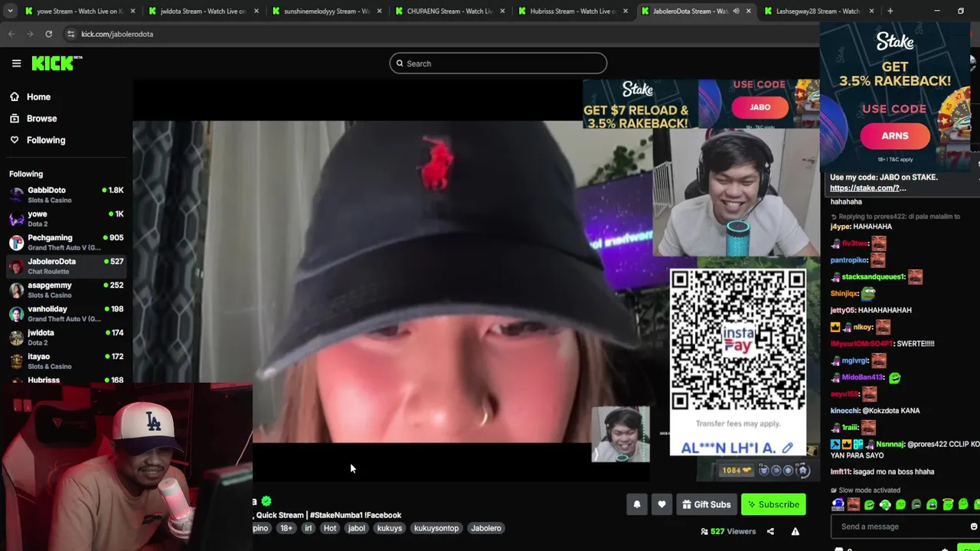Click the browser forward arrow

pyautogui.click(x=30, y=34)
